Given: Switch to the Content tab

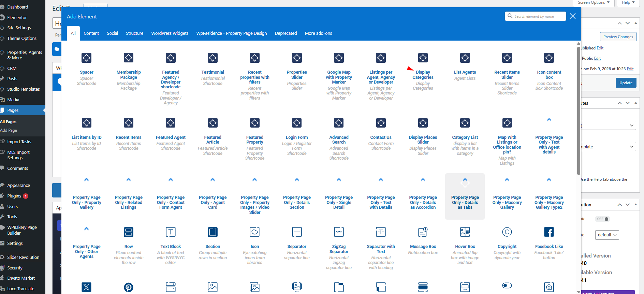Looking at the screenshot, I should [91, 33].
